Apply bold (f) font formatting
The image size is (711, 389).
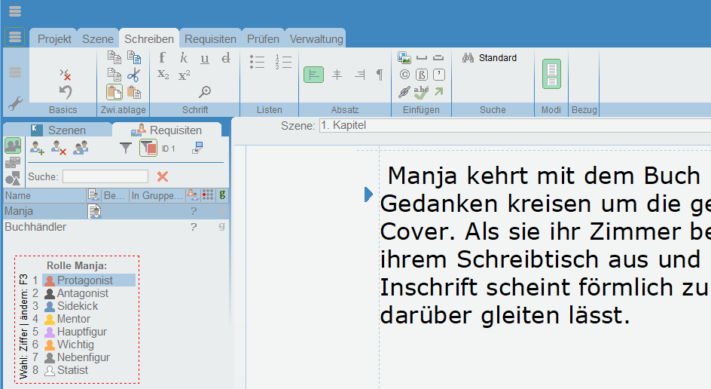click(162, 58)
